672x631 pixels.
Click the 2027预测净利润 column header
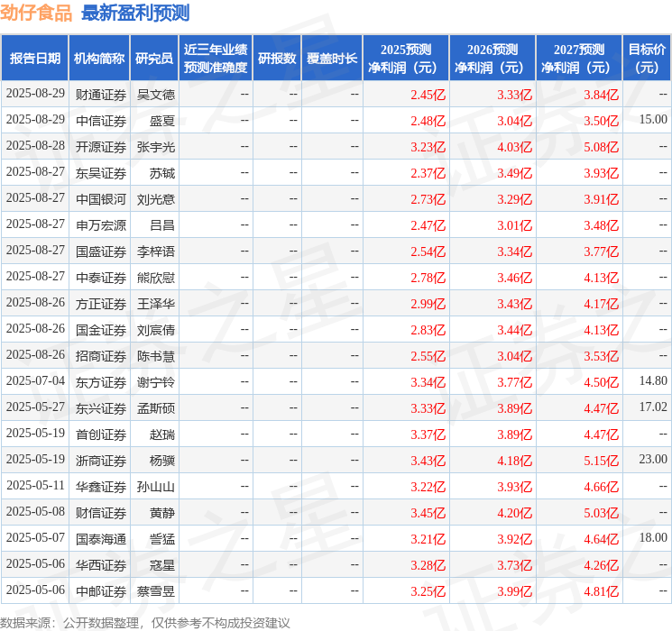579,59
